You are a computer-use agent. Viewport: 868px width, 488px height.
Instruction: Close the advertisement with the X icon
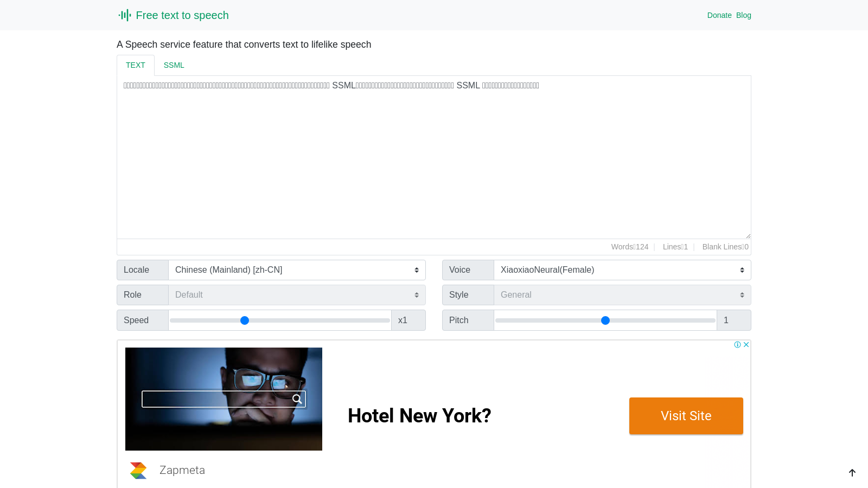coord(746,344)
